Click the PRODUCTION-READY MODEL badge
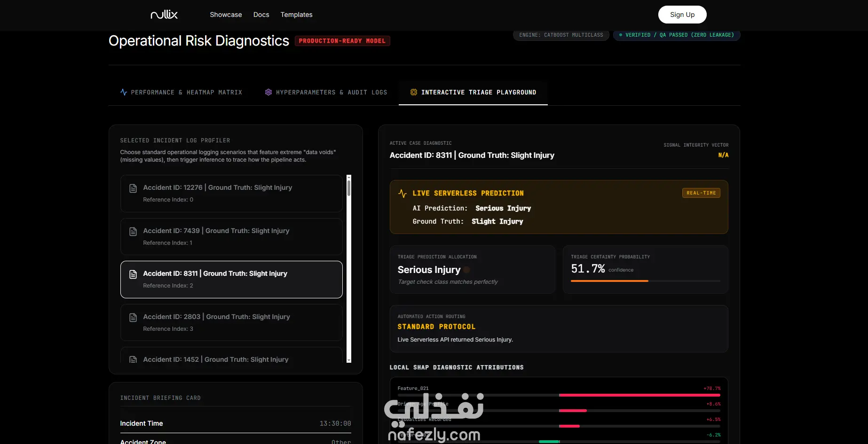This screenshot has height=444, width=868. (342, 41)
